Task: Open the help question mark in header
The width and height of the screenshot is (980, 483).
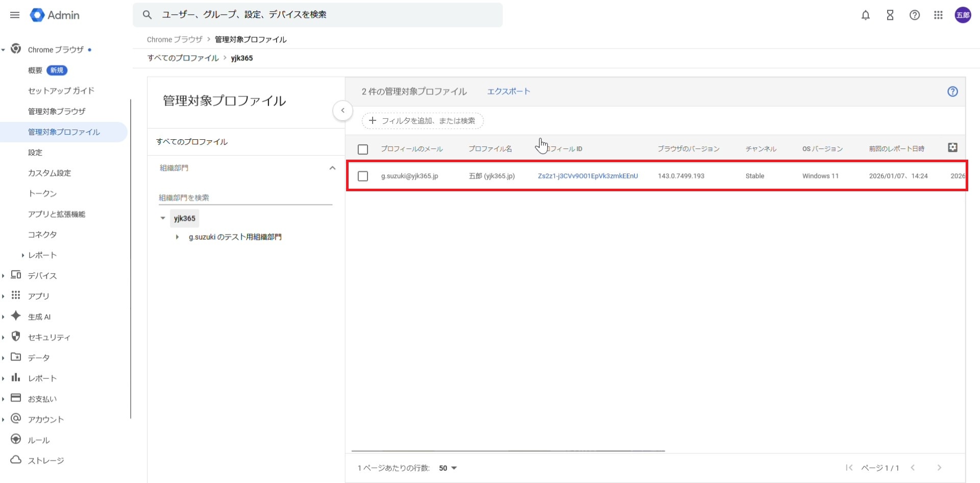Action: click(x=914, y=15)
